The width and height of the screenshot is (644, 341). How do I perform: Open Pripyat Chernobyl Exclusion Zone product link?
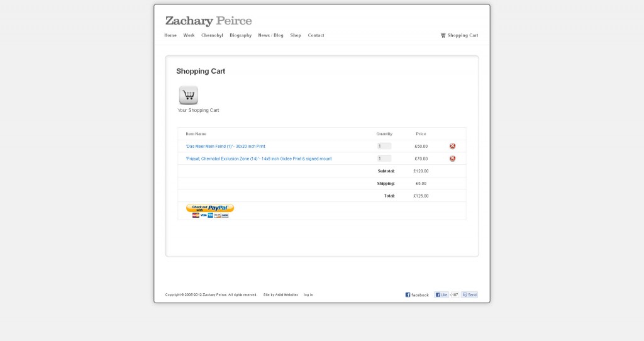258,159
